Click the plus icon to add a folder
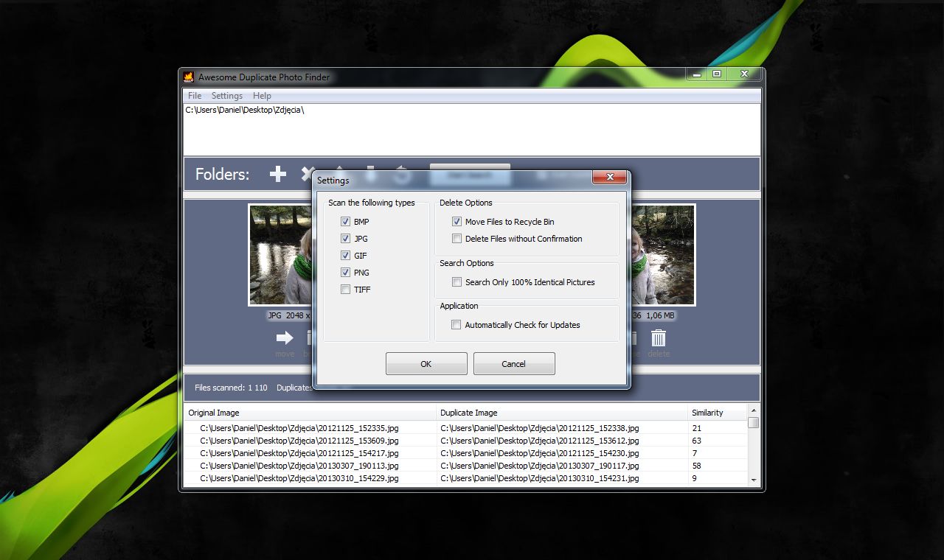 pyautogui.click(x=277, y=174)
